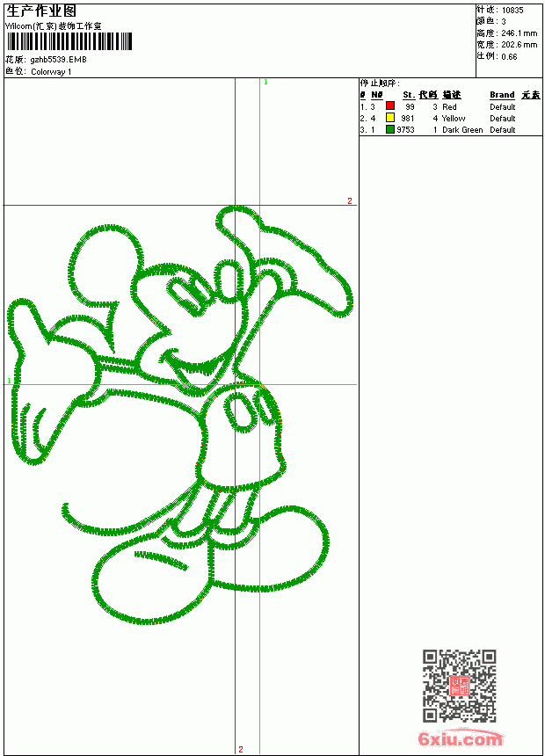The image size is (545, 756).
Task: Click the stitch value '9753' in Dark Green row
Action: click(405, 130)
